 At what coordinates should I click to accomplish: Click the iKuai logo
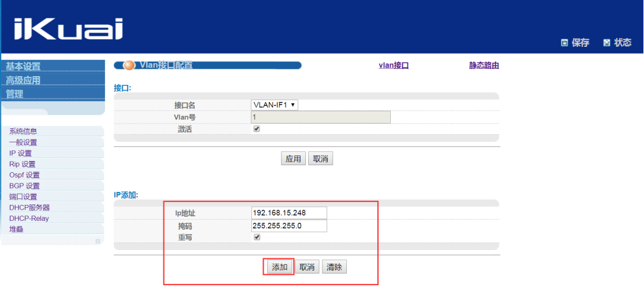[x=69, y=29]
